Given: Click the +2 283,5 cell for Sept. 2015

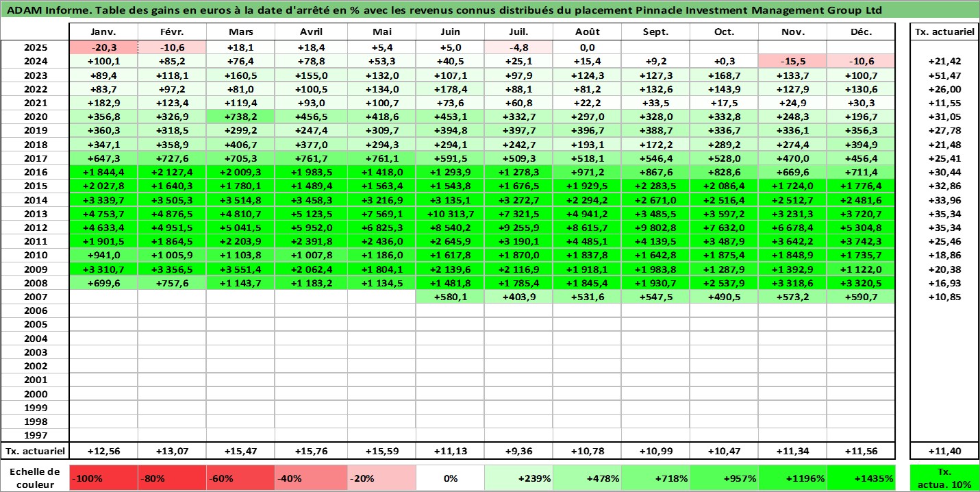Looking at the screenshot, I should 656,186.
